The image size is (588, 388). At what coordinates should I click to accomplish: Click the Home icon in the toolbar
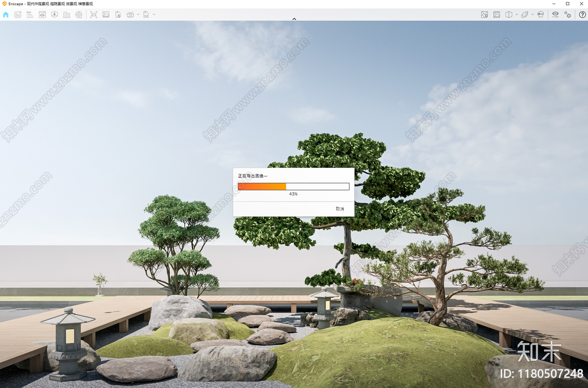tap(6, 15)
